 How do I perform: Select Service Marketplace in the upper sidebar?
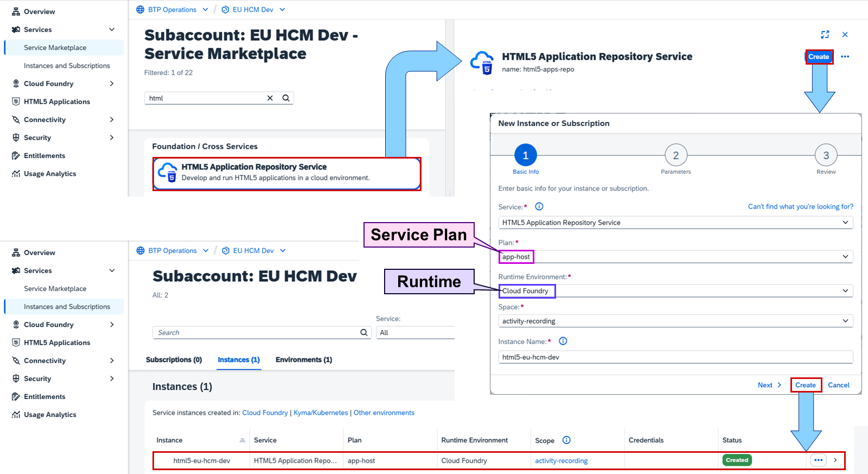[64, 48]
